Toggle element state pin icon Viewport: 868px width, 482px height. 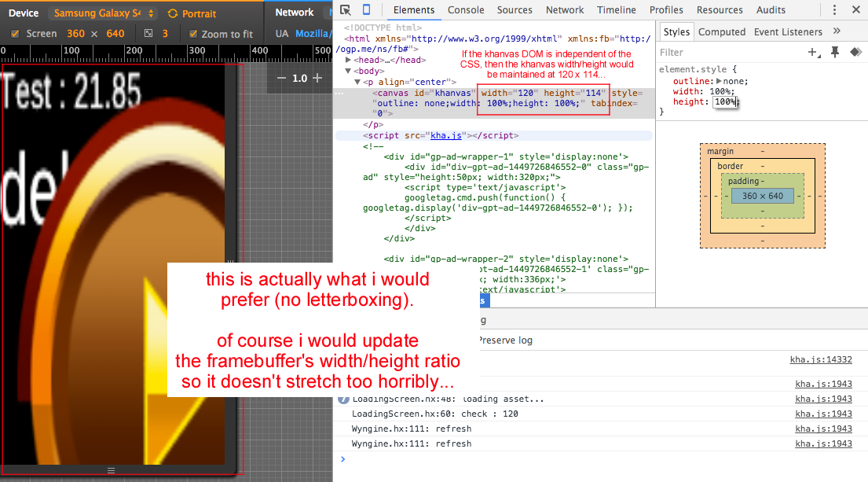(835, 52)
